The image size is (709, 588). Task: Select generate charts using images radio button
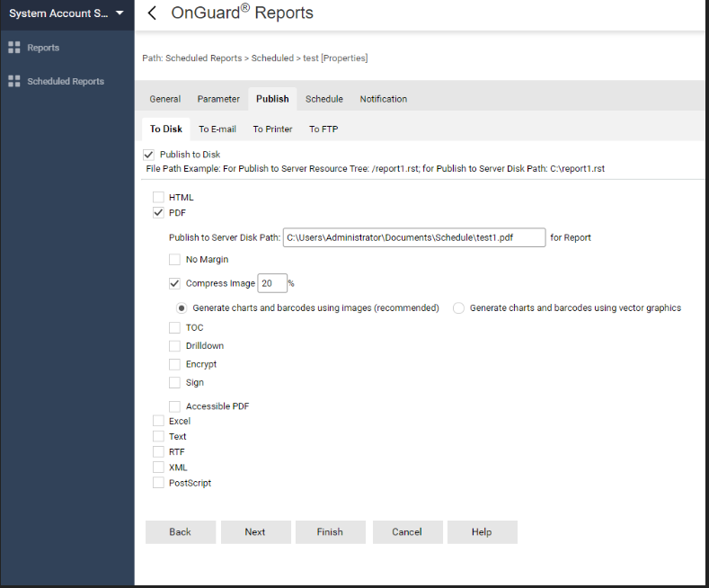[182, 308]
